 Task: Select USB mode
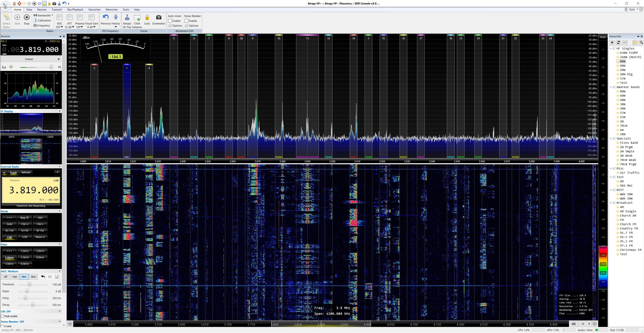[x=25, y=237]
